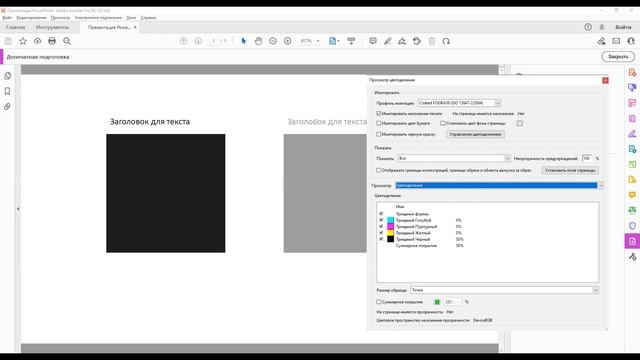Screen dimensions: 640x360
Task: Click 'Установить поля страницы' button
Action: pos(570,170)
